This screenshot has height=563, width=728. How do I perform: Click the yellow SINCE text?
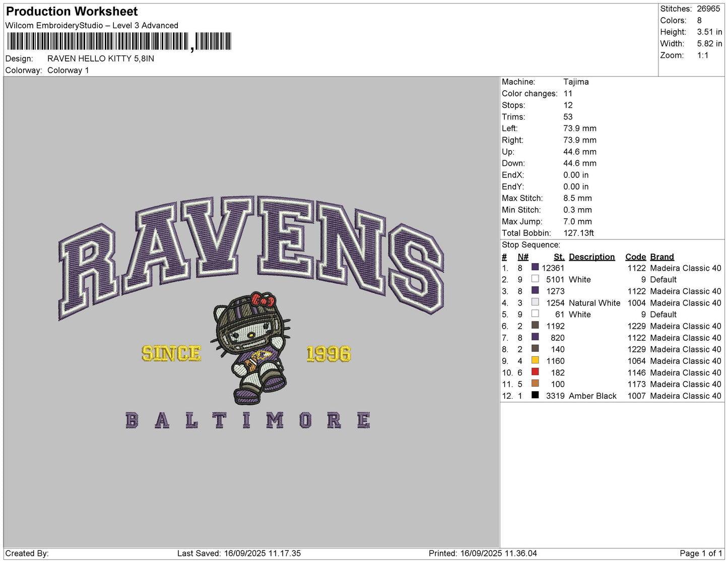click(171, 353)
